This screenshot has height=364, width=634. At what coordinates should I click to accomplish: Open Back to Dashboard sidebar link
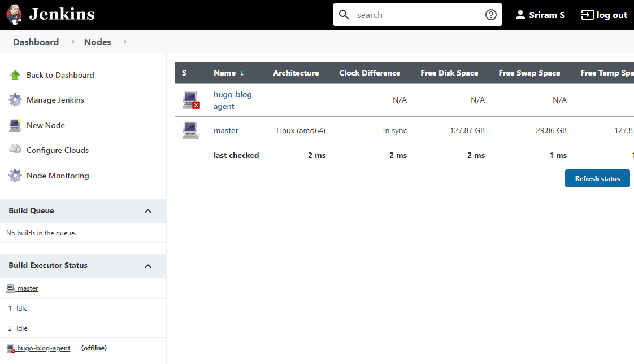60,75
